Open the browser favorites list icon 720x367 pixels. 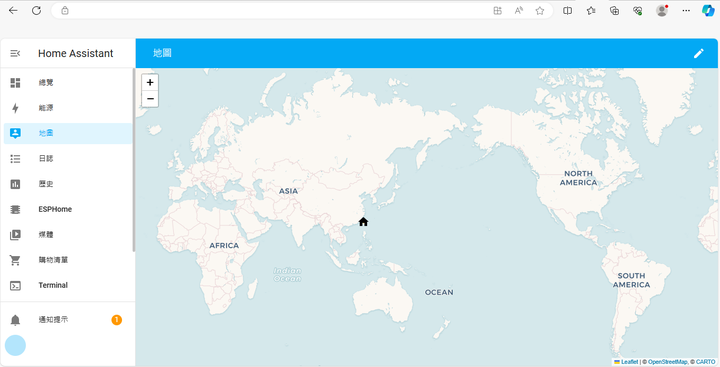(591, 11)
